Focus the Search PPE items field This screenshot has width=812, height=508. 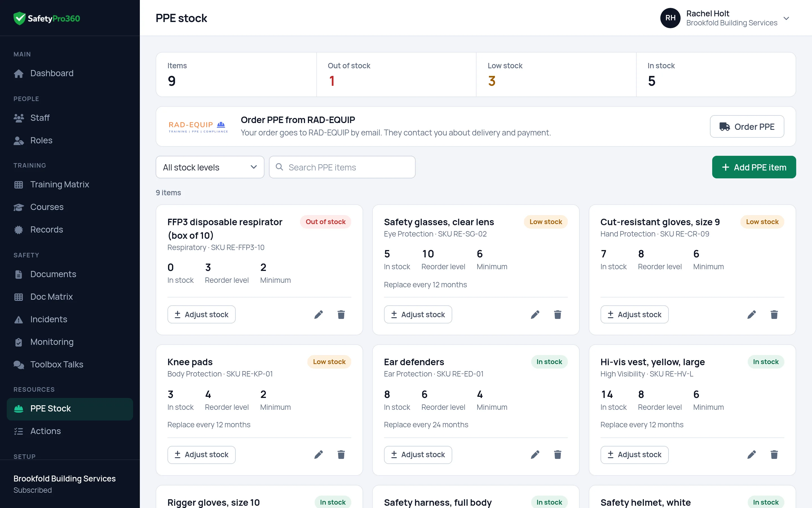coord(342,167)
